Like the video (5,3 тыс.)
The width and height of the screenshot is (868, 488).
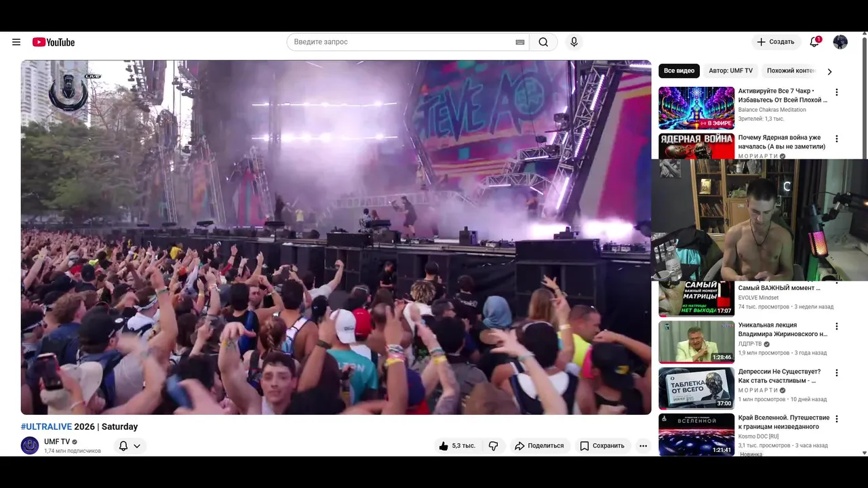pos(457,445)
